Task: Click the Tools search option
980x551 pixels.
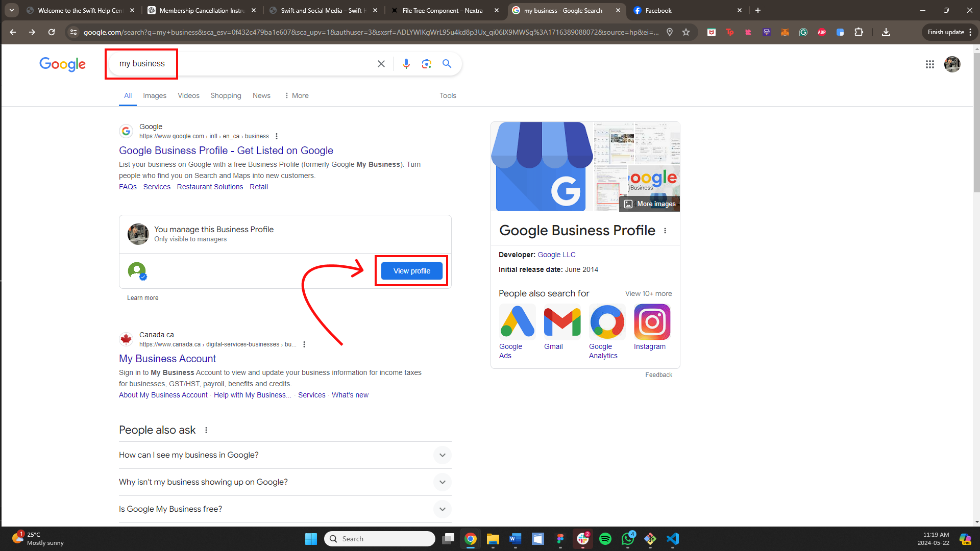Action: 448,95
